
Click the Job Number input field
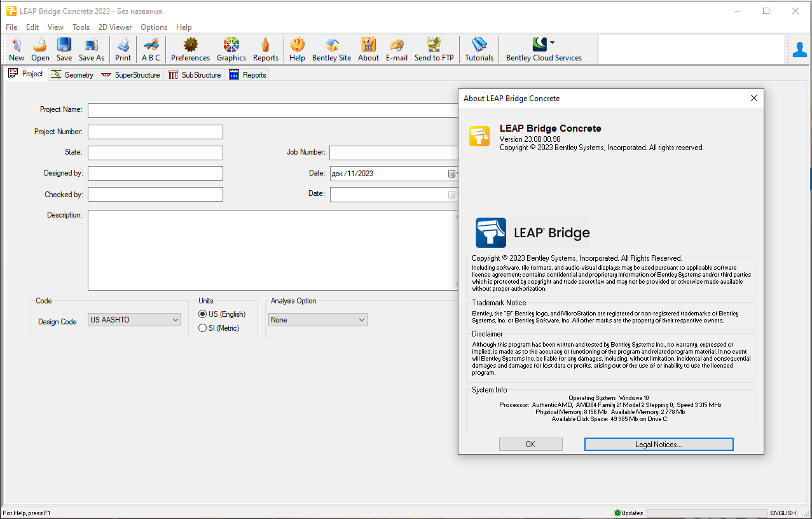point(394,153)
